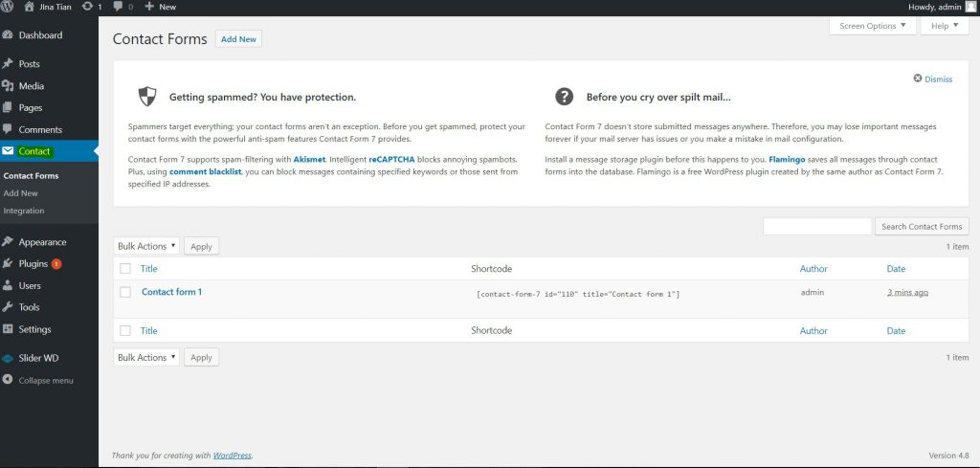Open the comments bubble icon in admin bar

click(118, 7)
